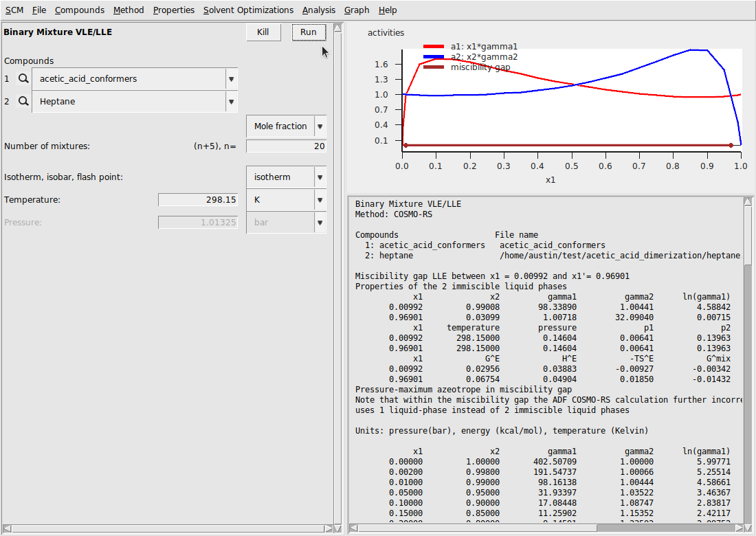
Task: Click the Run button
Action: tap(309, 32)
